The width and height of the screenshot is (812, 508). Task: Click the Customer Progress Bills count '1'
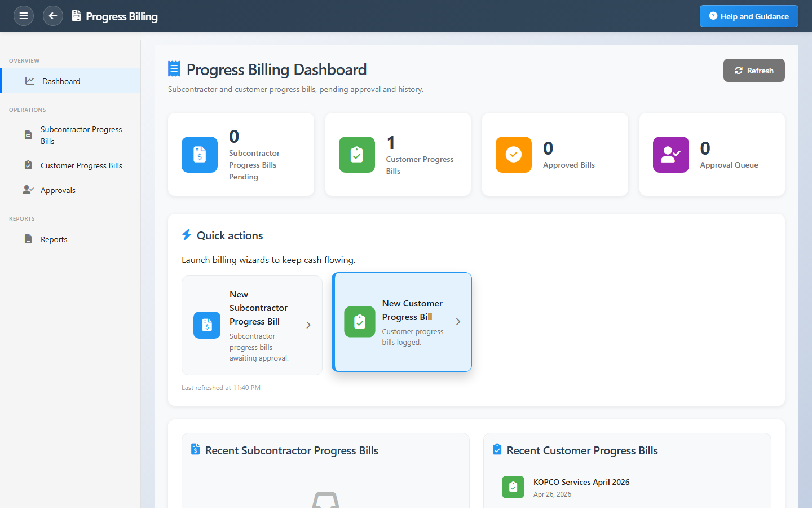[391, 143]
